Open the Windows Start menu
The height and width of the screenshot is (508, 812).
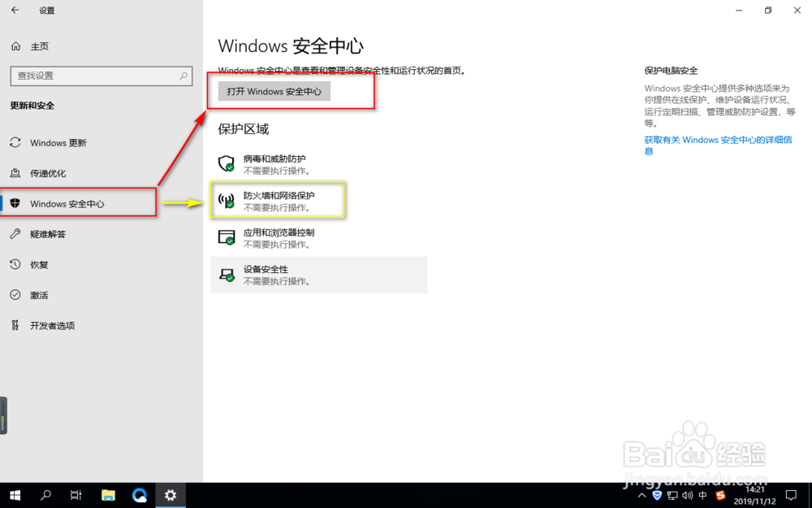point(15,495)
